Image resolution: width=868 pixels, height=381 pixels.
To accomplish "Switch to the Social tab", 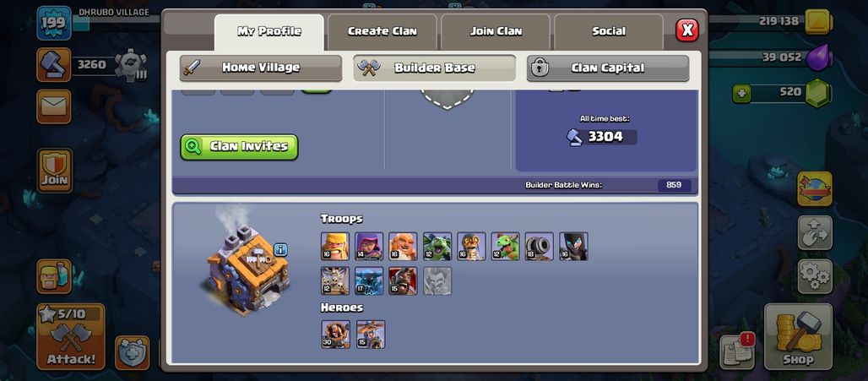I will point(609,31).
